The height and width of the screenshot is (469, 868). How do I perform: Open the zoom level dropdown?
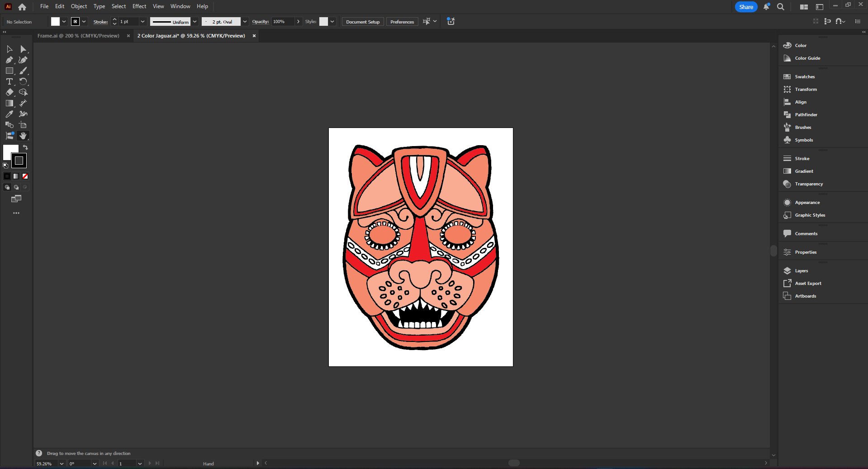click(x=62, y=464)
